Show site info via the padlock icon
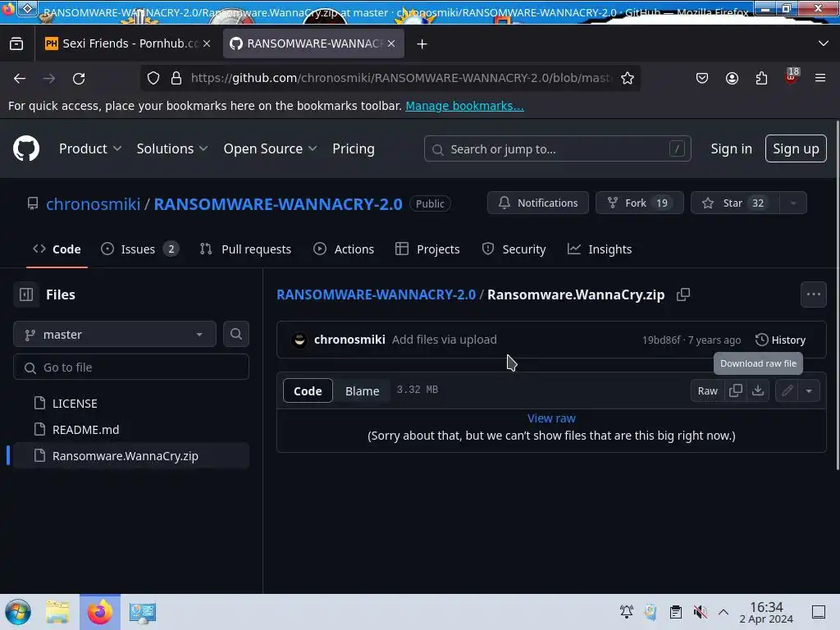This screenshot has height=630, width=840. [x=176, y=78]
